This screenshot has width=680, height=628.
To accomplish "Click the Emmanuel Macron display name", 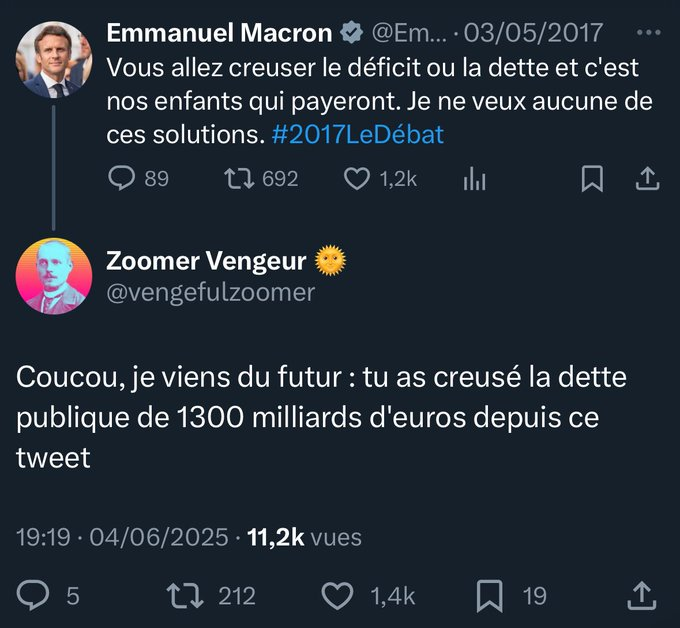I will 219,33.
